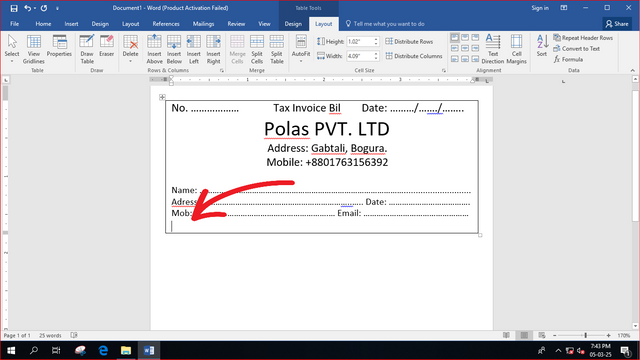Screen dimensions: 640x360
Task: Open the File menu tab
Action: (14, 24)
